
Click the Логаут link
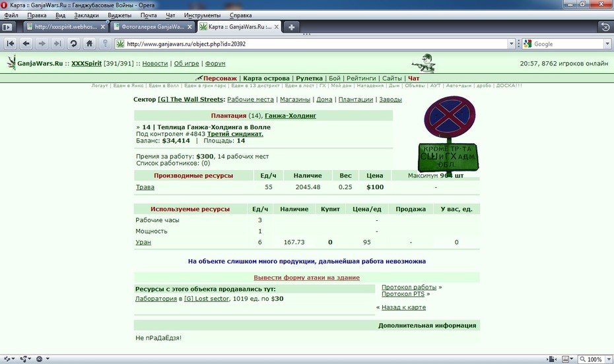point(100,86)
